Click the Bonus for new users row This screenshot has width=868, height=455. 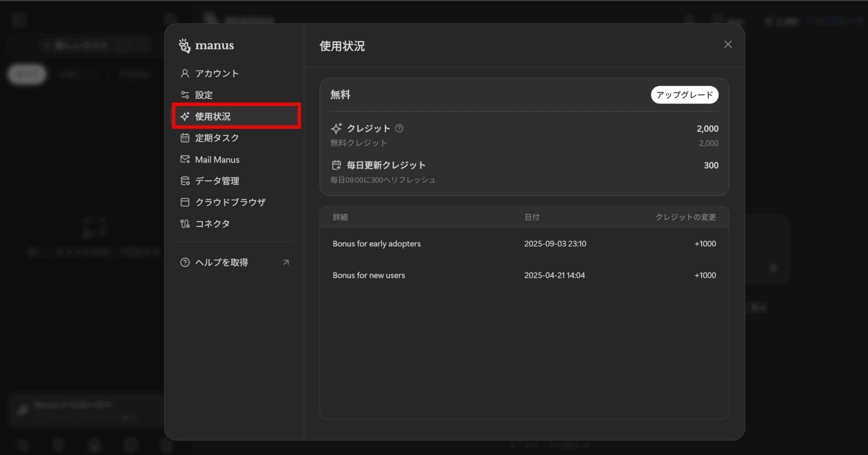[524, 275]
